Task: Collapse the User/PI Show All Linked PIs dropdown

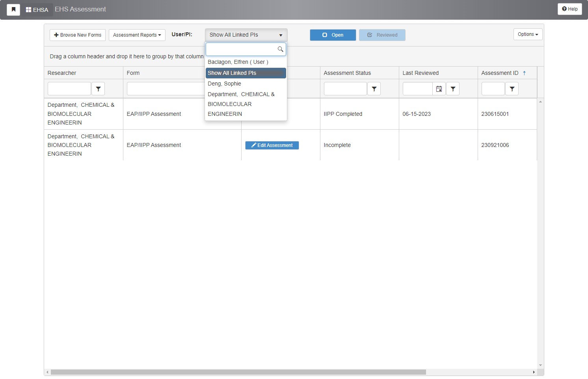Action: [246, 35]
